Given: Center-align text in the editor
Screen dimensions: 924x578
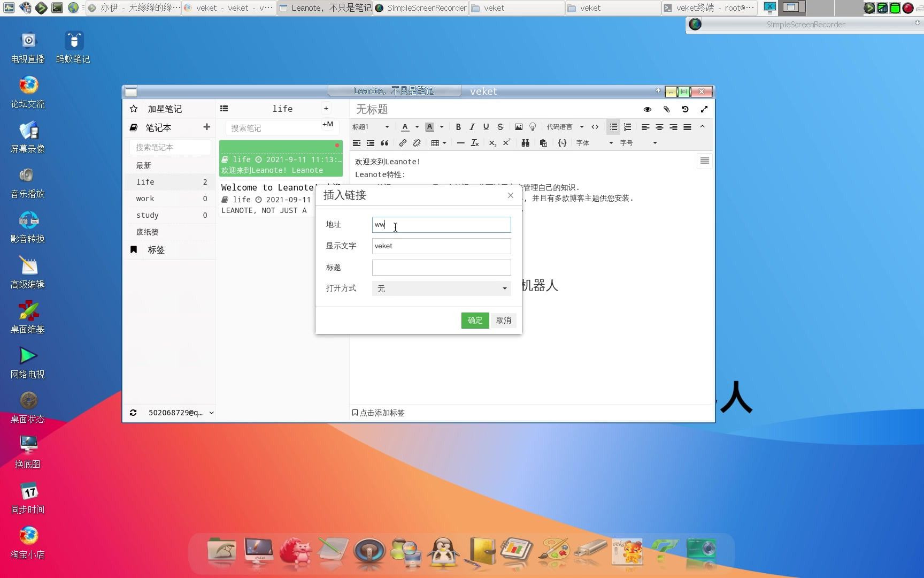Looking at the screenshot, I should coord(659,127).
